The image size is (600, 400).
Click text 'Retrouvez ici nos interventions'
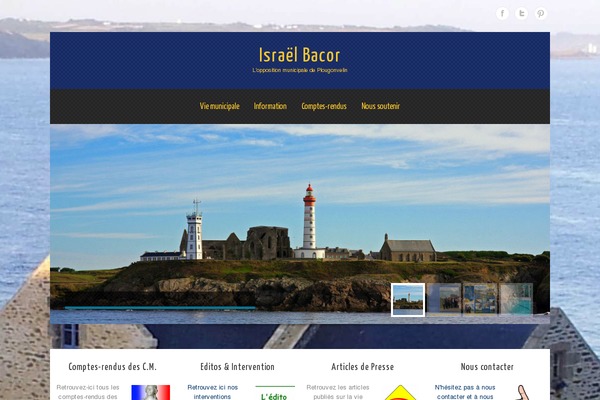coord(212,392)
